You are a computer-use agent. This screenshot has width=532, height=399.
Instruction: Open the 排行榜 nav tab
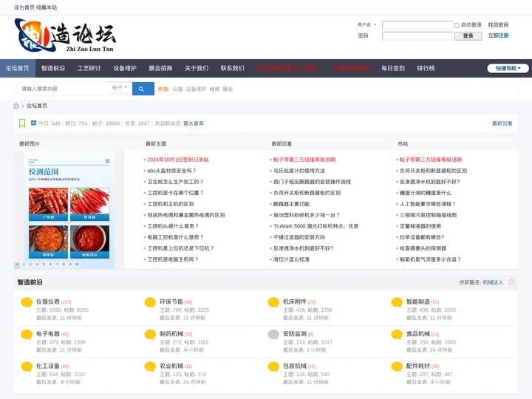pos(426,68)
